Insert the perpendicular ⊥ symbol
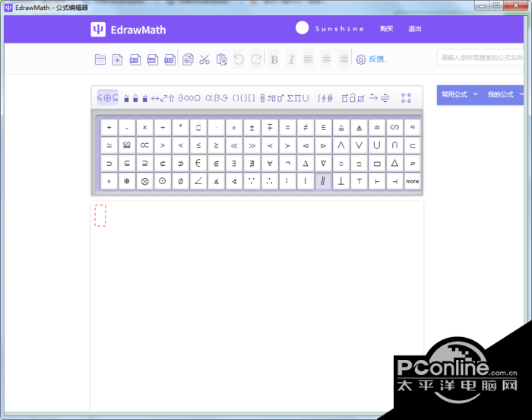The height and width of the screenshot is (420, 532). [341, 181]
